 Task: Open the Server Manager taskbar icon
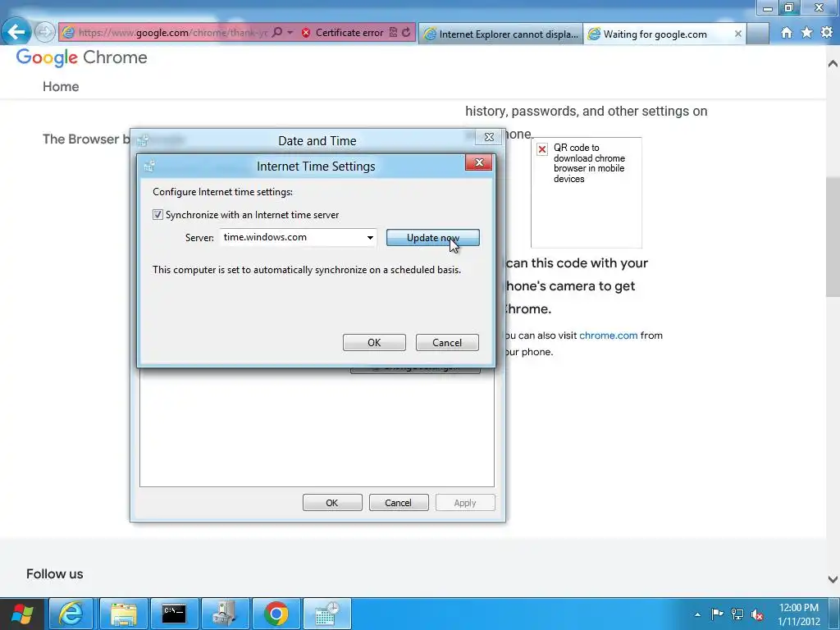(225, 614)
